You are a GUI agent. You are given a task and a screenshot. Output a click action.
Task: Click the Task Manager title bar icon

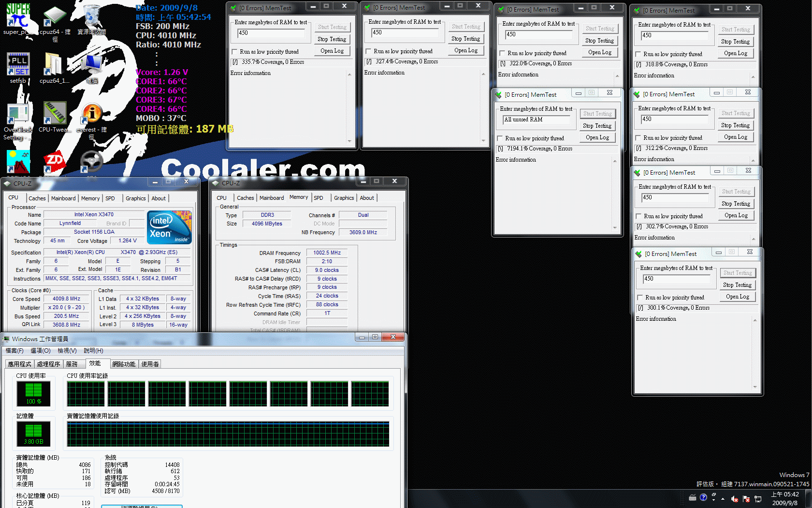pos(6,339)
